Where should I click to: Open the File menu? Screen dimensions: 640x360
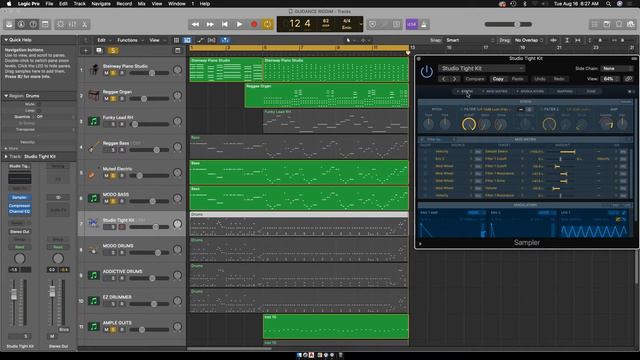[x=49, y=4]
